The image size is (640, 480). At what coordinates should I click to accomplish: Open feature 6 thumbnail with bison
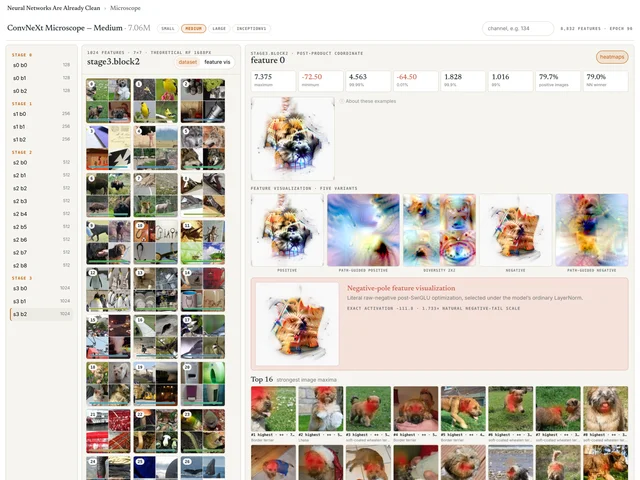tap(109, 195)
